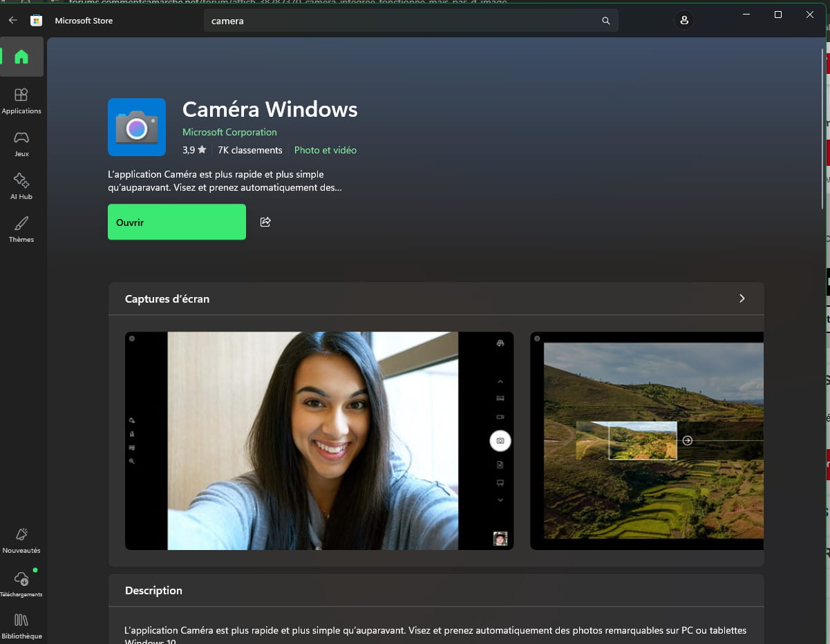This screenshot has width=830, height=644.
Task: Click the 7K classements rating count
Action: click(x=249, y=150)
